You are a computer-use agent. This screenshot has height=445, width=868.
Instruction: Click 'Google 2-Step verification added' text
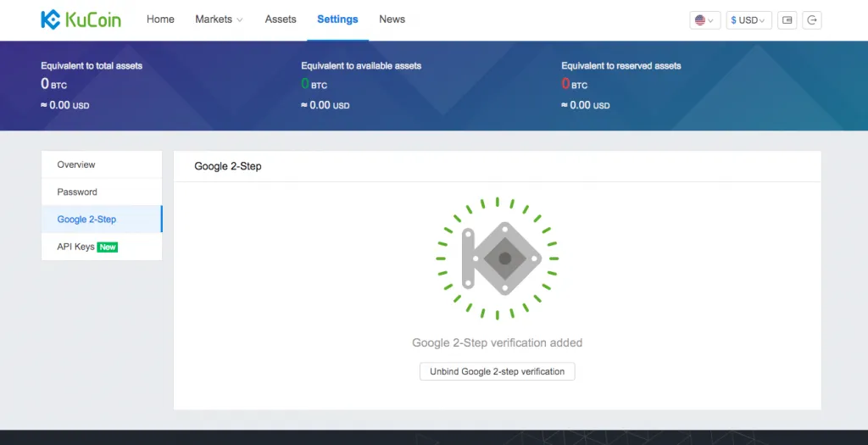(x=497, y=342)
